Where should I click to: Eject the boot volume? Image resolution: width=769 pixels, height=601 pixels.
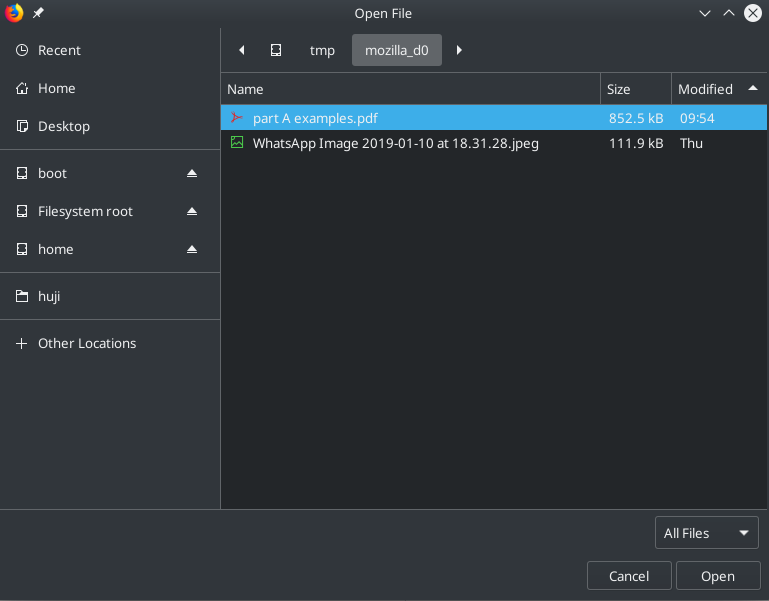coord(192,173)
